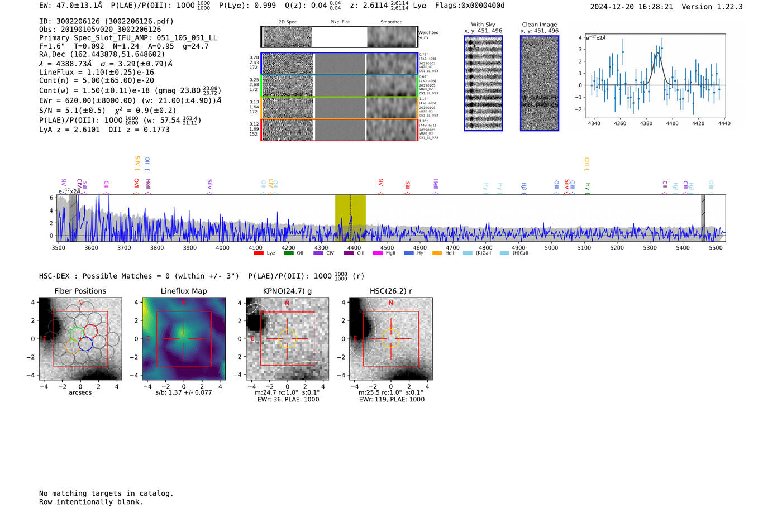Viewport: 782px width, 532px height.
Task: Click the '2024-12-20 16:28:21' timestamp
Action: 632,7
